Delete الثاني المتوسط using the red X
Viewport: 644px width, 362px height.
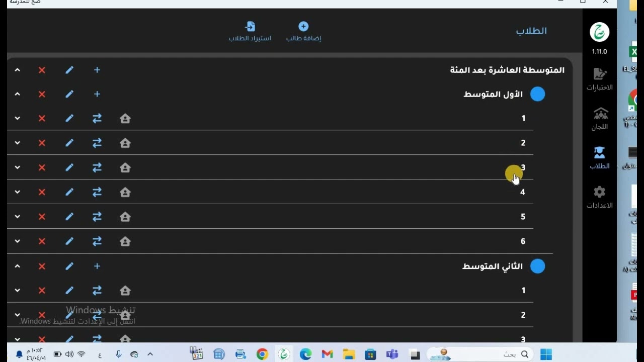(42, 266)
